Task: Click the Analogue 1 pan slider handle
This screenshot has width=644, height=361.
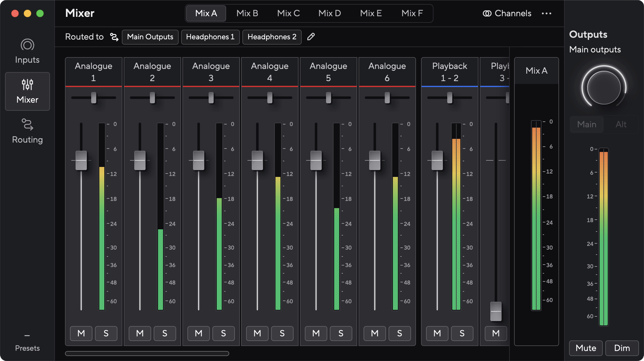Action: coord(94,98)
